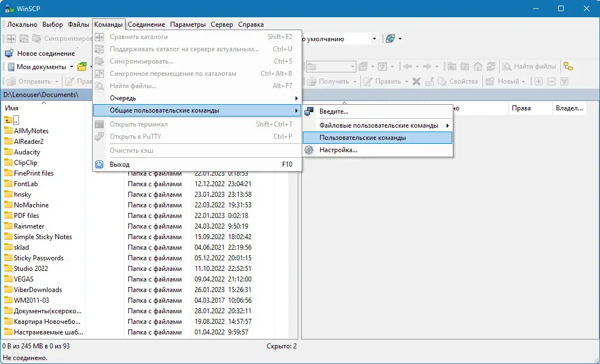Click the Получить download button
The image size is (600, 364).
pyautogui.click(x=328, y=81)
